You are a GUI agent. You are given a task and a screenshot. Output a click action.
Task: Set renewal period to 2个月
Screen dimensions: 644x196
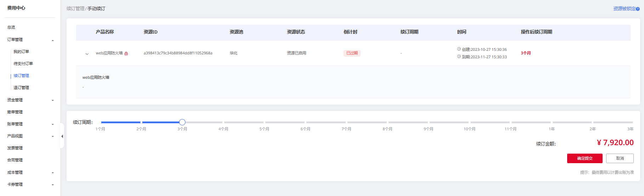tap(141, 129)
